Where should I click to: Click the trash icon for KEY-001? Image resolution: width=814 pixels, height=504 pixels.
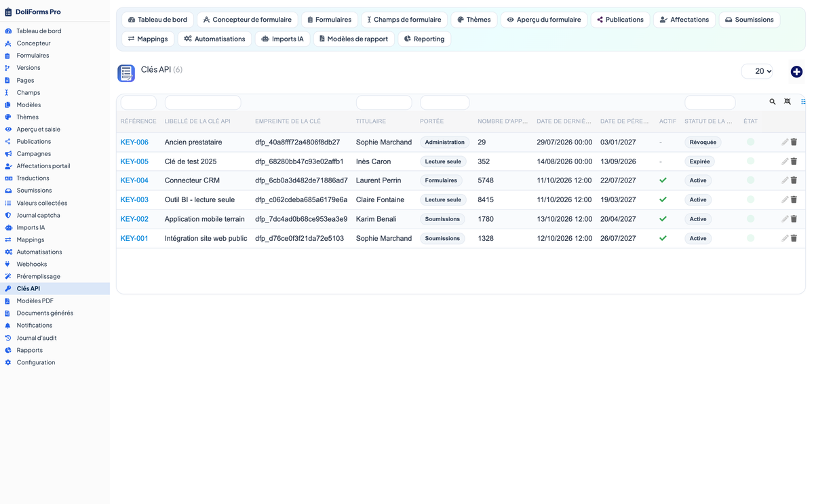[794, 238]
